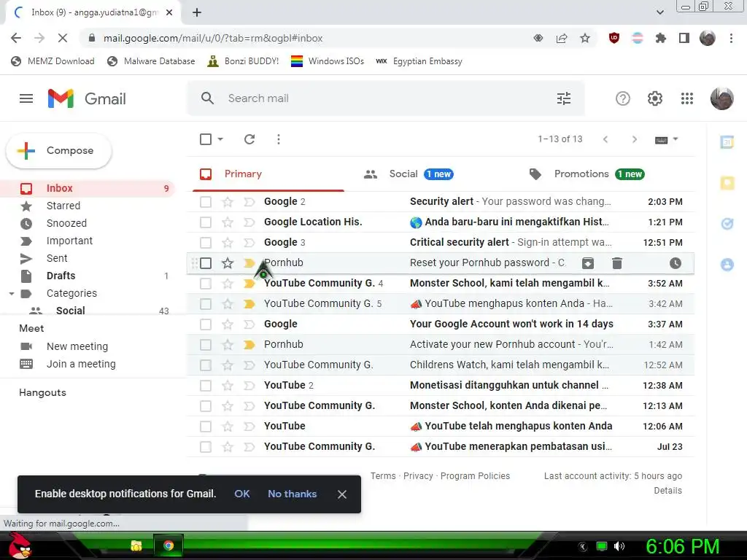747x560 pixels.
Task: Open the More options three-dot menu above mail list
Action: (278, 139)
